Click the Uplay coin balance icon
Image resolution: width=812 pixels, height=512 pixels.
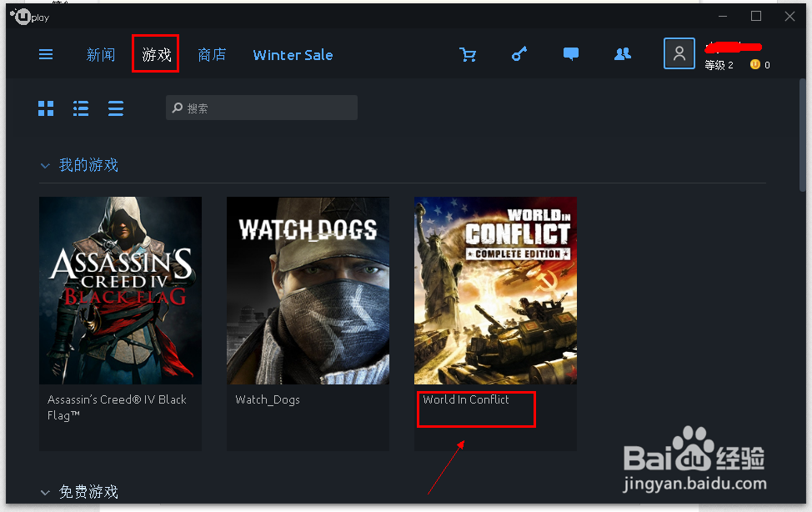(755, 64)
